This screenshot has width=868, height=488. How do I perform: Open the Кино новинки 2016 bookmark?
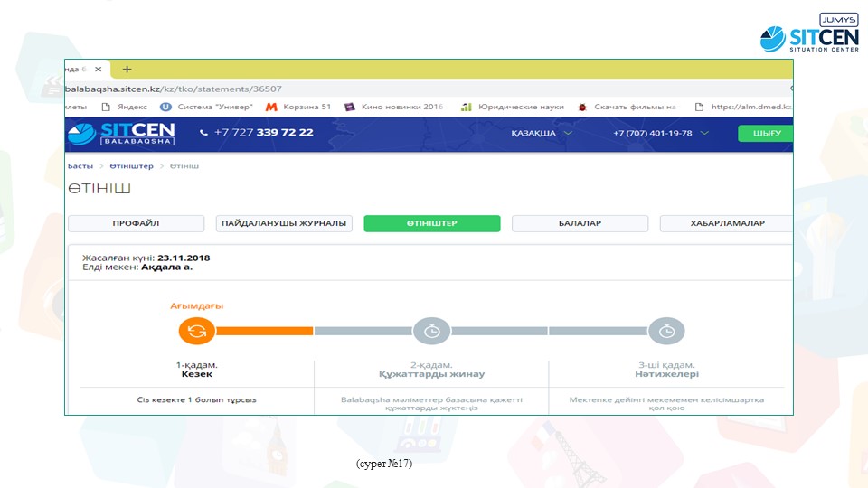point(394,107)
